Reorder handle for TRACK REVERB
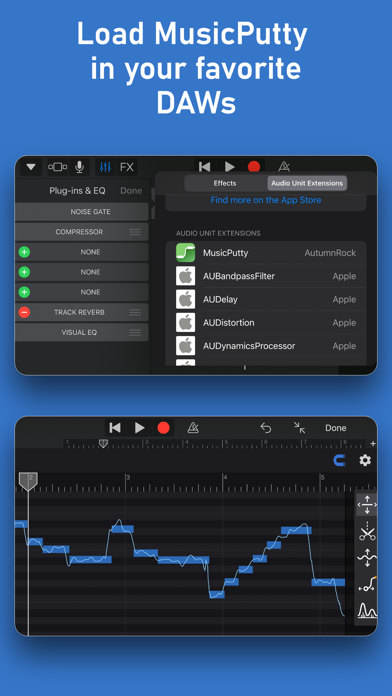This screenshot has width=392, height=696. pos(135,312)
